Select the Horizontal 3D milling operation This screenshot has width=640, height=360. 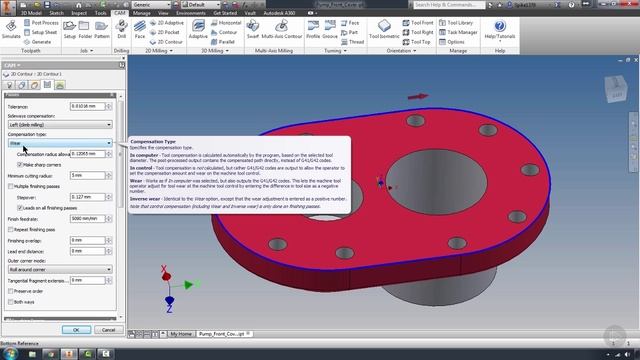click(x=226, y=23)
